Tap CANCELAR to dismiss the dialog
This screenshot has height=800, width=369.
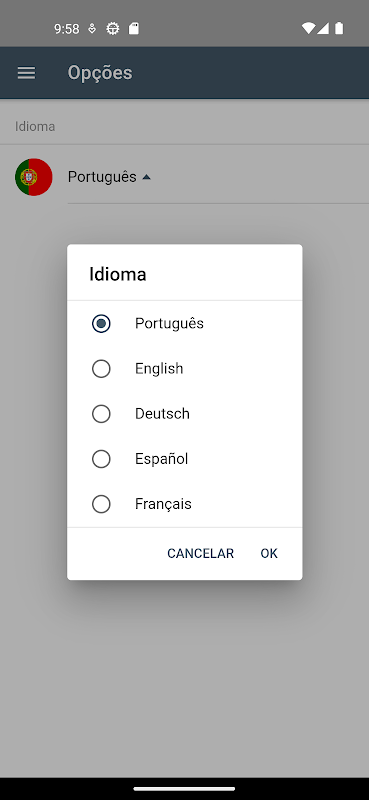coord(201,554)
